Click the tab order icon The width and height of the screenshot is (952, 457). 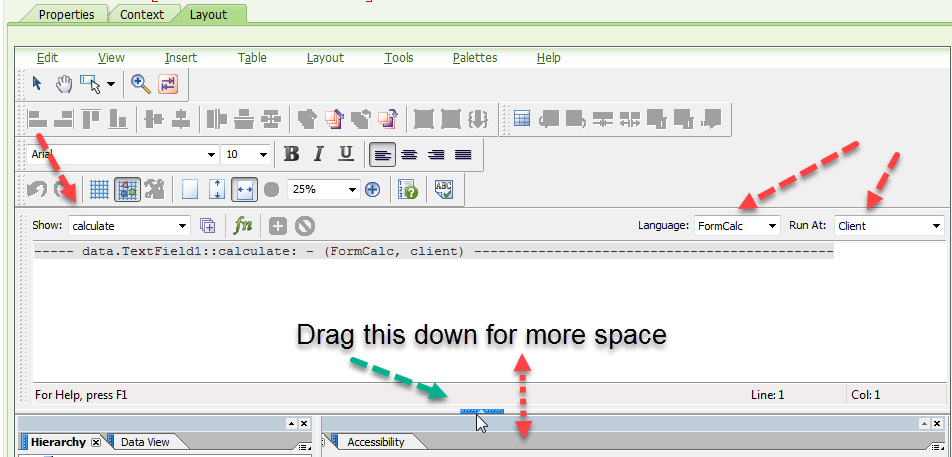[168, 84]
